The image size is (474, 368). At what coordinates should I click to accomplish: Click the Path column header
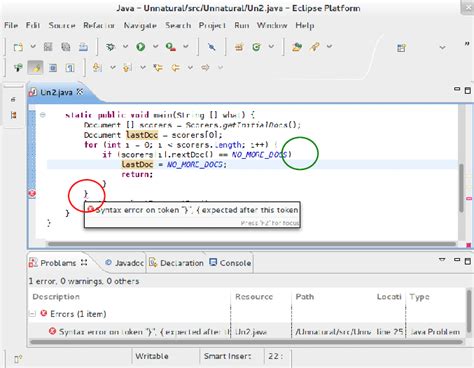click(x=305, y=297)
